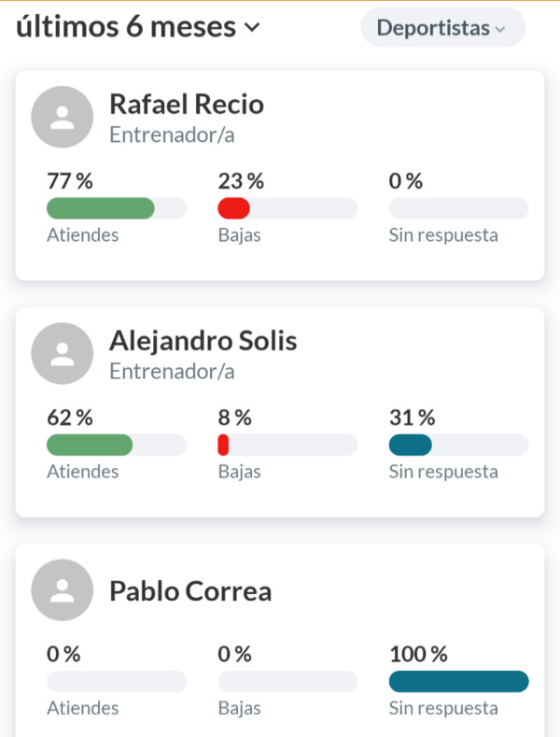Open Rafael Recio's avatar icon
This screenshot has width=560, height=737.
click(x=62, y=117)
